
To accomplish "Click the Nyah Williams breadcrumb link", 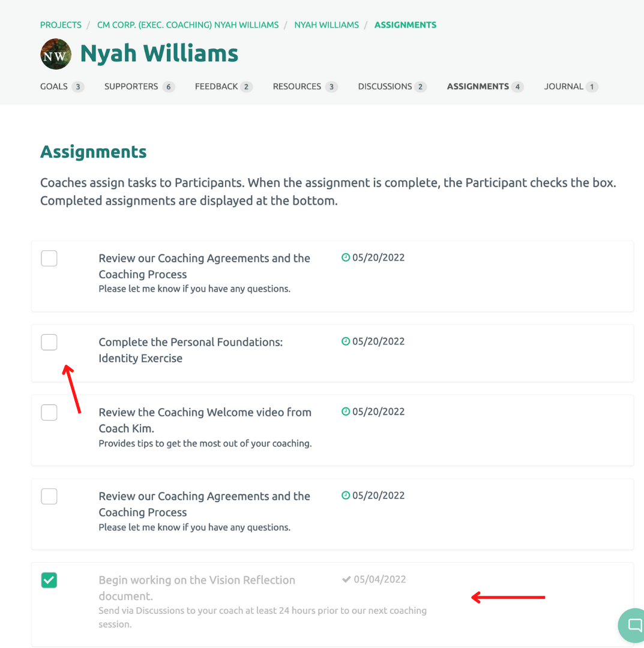I will tap(327, 25).
